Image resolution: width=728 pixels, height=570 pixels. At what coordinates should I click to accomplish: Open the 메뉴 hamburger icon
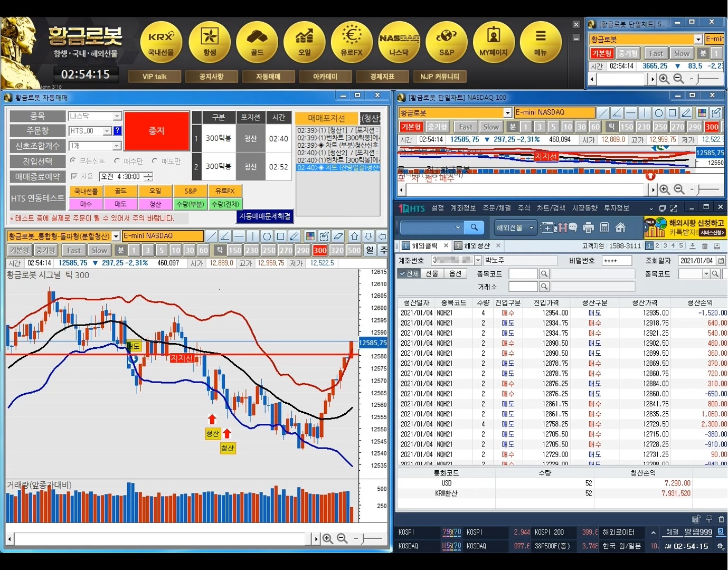coord(541,43)
